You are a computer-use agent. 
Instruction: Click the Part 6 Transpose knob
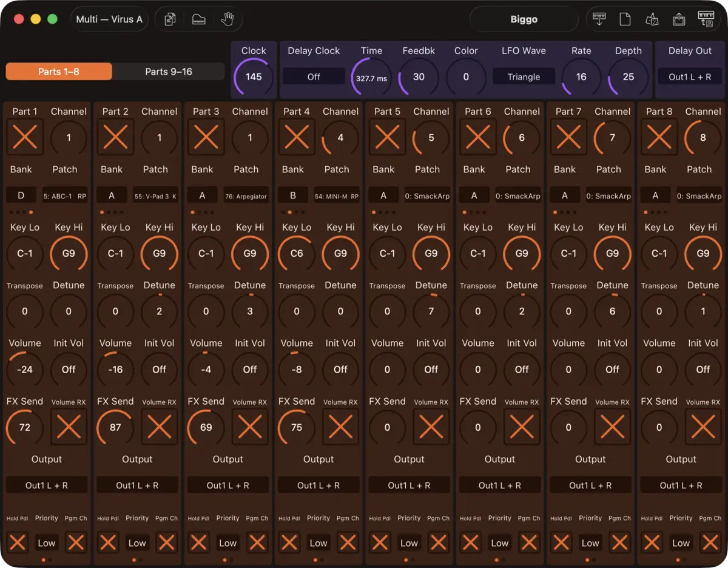point(478,311)
